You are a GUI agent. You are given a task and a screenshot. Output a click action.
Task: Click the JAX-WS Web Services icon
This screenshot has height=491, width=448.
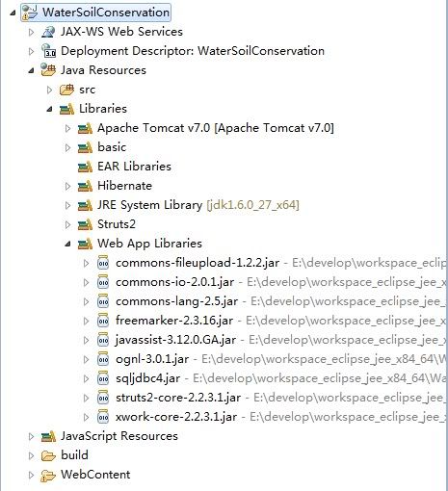pyautogui.click(x=48, y=32)
